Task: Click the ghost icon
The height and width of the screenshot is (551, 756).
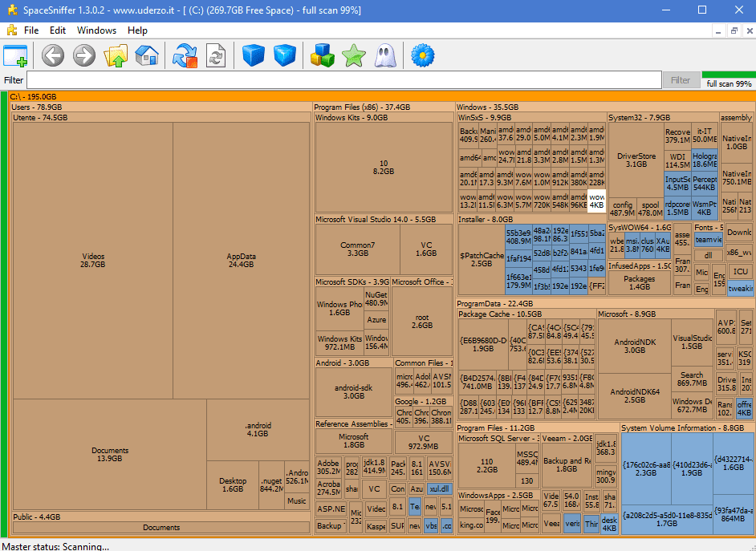Action: coord(384,55)
